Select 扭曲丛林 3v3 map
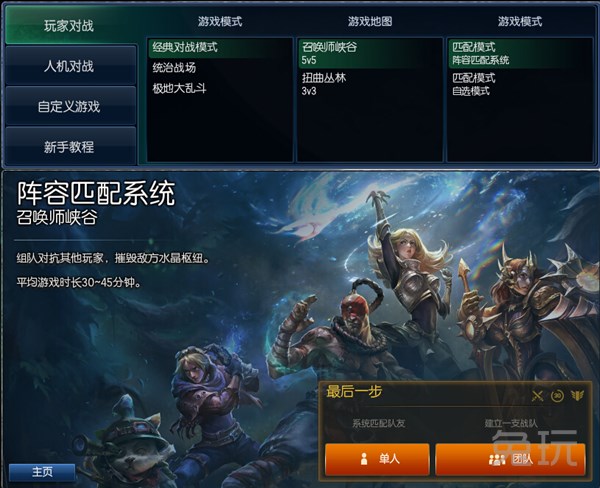The height and width of the screenshot is (488, 600). [370, 84]
